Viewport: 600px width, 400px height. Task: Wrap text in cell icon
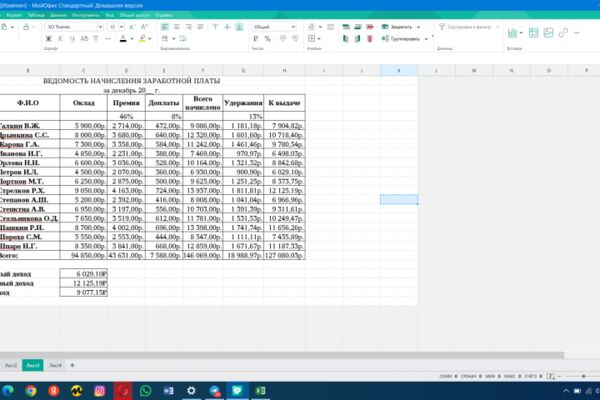pyautogui.click(x=183, y=39)
